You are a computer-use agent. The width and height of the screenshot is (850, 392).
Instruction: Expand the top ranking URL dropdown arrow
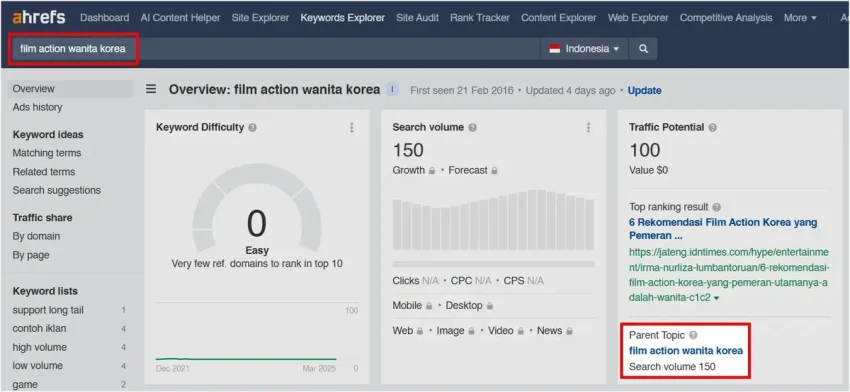point(717,299)
